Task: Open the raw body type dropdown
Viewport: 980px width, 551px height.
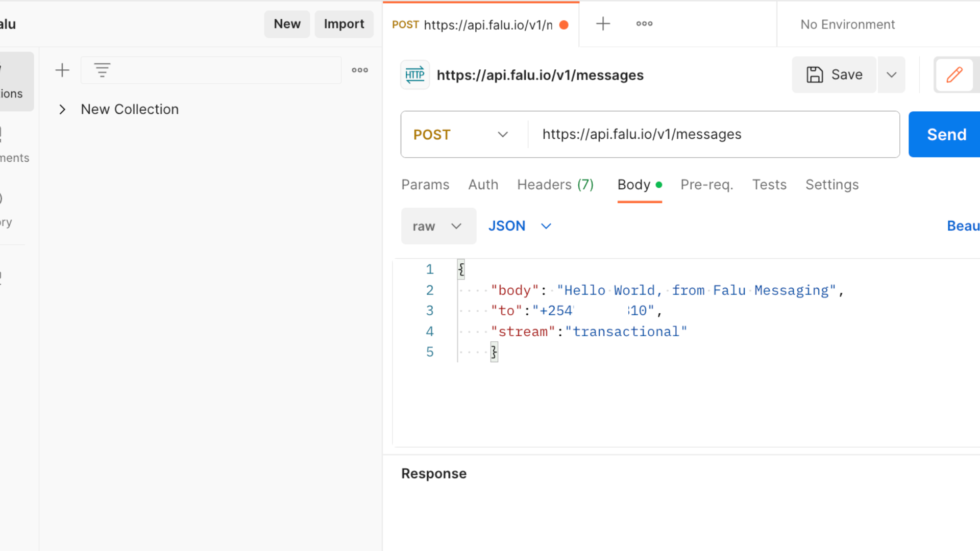Action: point(438,226)
